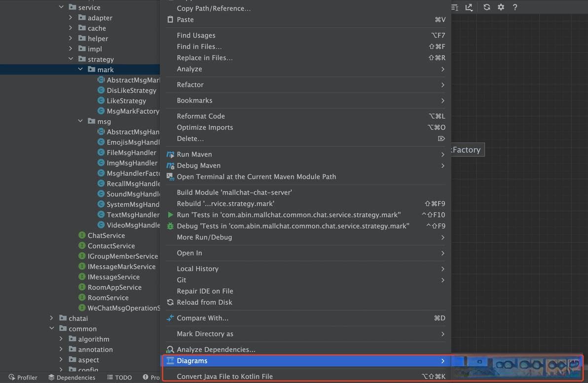Image resolution: width=588 pixels, height=383 pixels.
Task: Open the Refactor submenu
Action: [306, 85]
